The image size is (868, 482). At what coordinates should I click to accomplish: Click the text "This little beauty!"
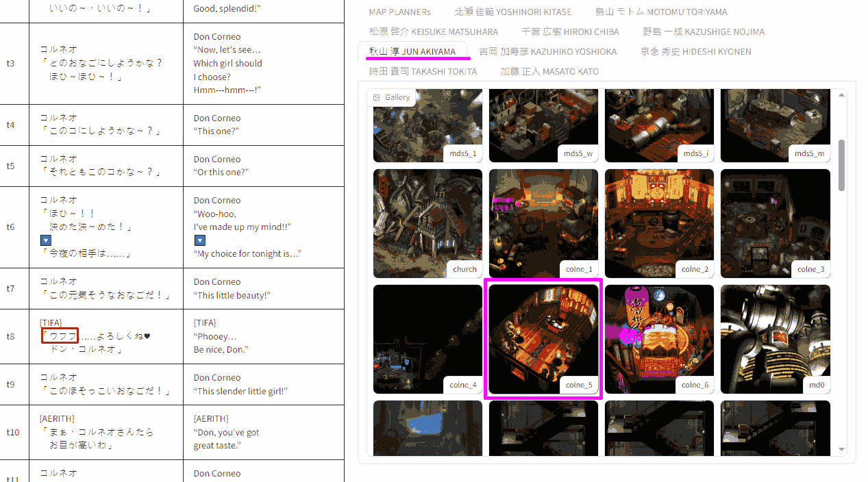232,295
